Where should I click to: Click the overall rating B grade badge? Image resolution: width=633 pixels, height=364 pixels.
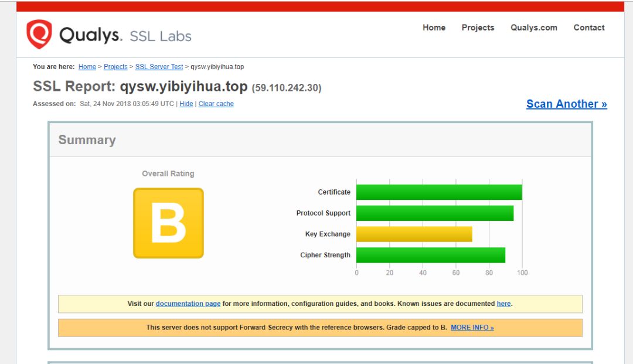point(168,223)
